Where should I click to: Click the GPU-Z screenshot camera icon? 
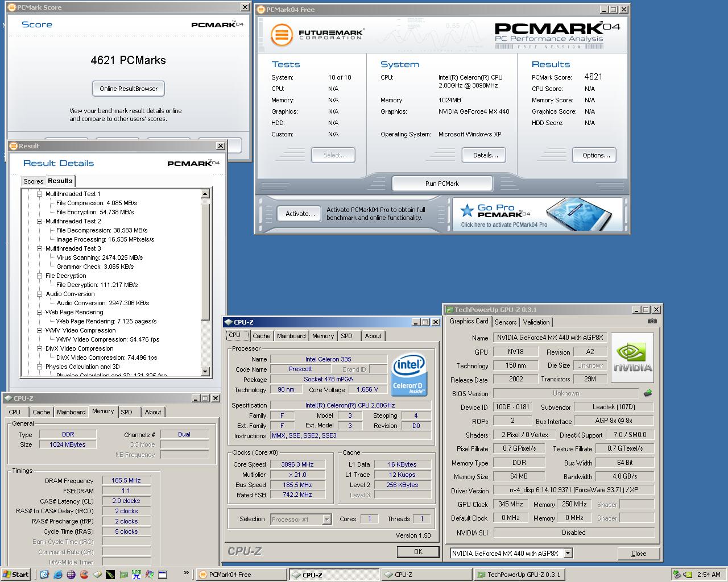[x=652, y=321]
